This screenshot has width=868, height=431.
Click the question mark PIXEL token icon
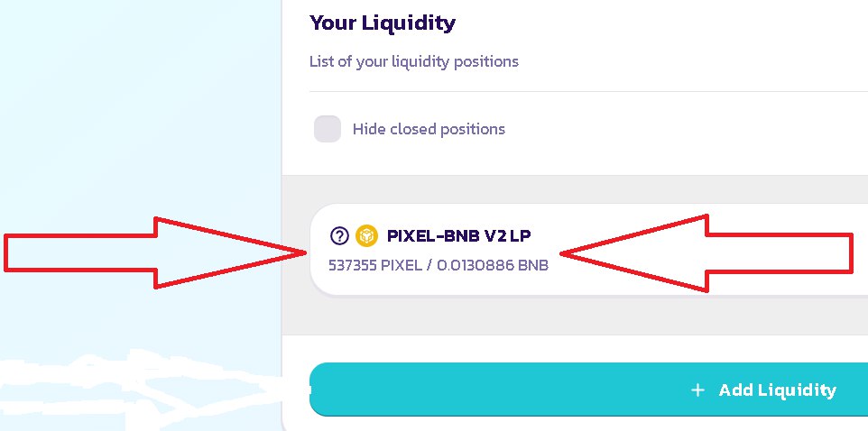[x=339, y=236]
